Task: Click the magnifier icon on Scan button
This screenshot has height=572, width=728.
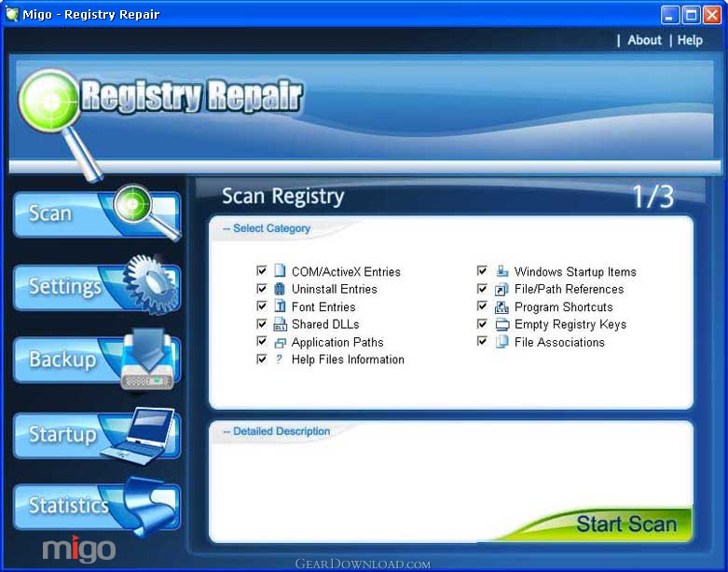Action: pyautogui.click(x=146, y=211)
